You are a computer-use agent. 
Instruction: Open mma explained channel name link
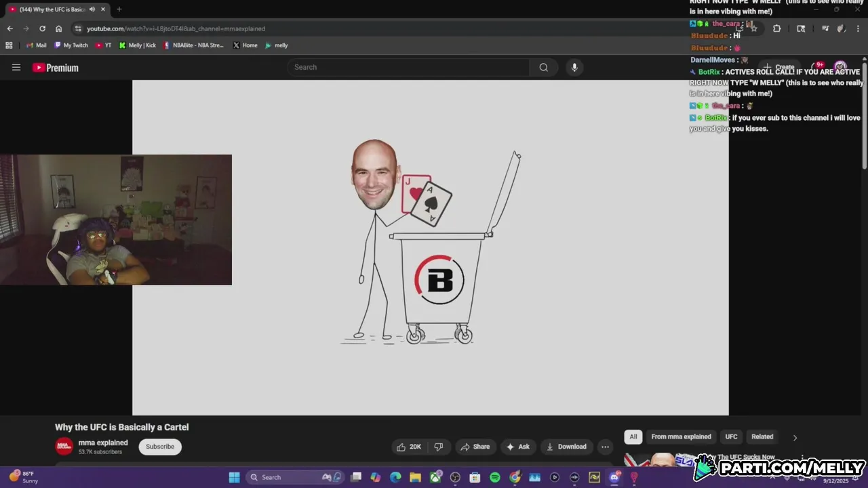tap(103, 443)
